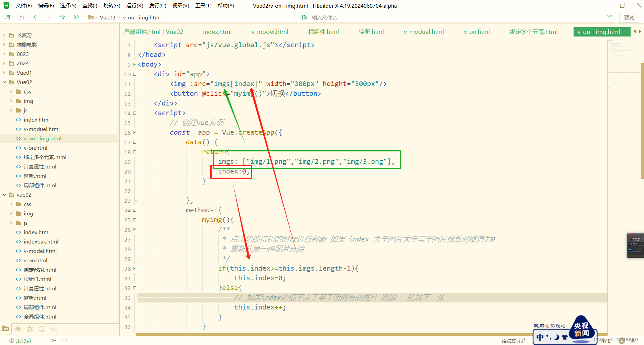Click the sync arrows icon in bottom bar
Viewport: 644px width, 345px height.
click(42, 329)
